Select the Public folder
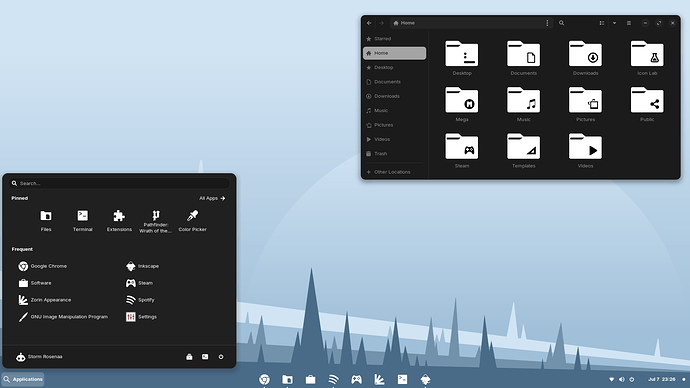Viewport: 690px width, 388px height. [x=647, y=104]
